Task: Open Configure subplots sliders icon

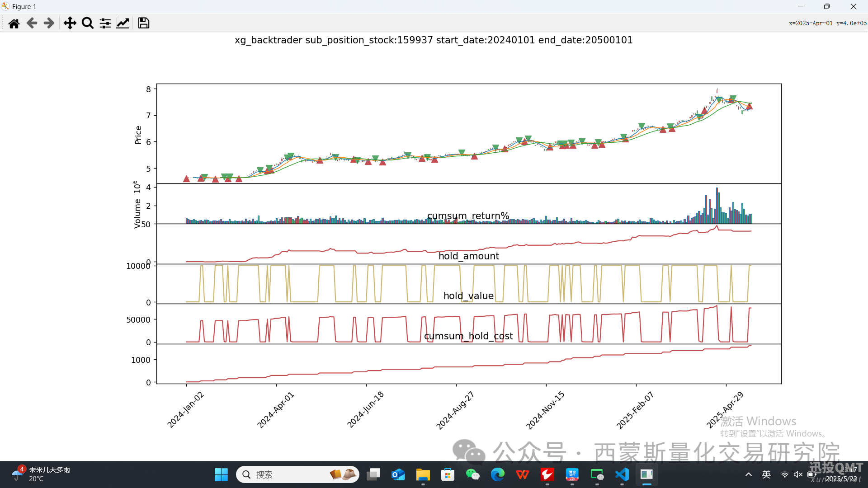Action: click(x=105, y=23)
